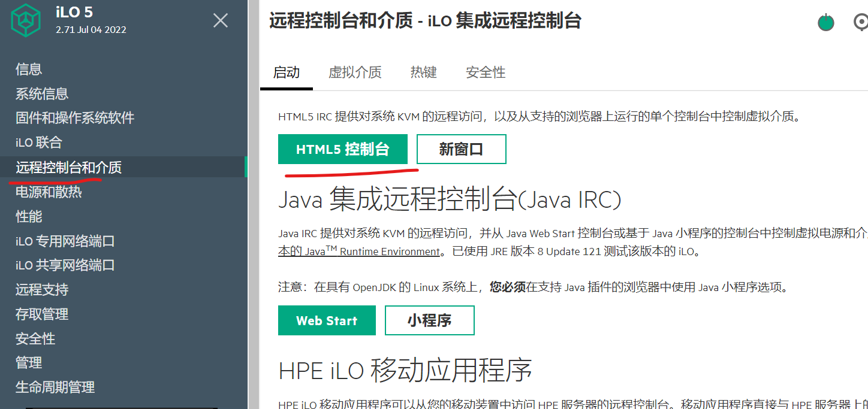The width and height of the screenshot is (868, 409).
Task: Click the 小程序 button
Action: point(430,320)
